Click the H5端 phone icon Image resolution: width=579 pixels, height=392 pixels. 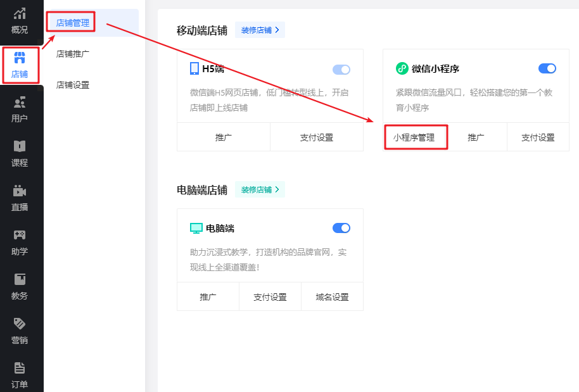[x=194, y=68]
